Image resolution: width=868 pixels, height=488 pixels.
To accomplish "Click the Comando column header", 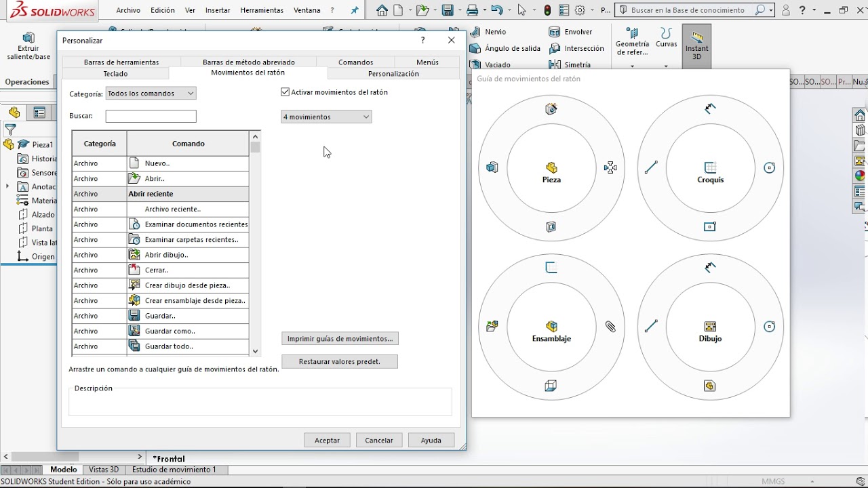I will [x=188, y=144].
